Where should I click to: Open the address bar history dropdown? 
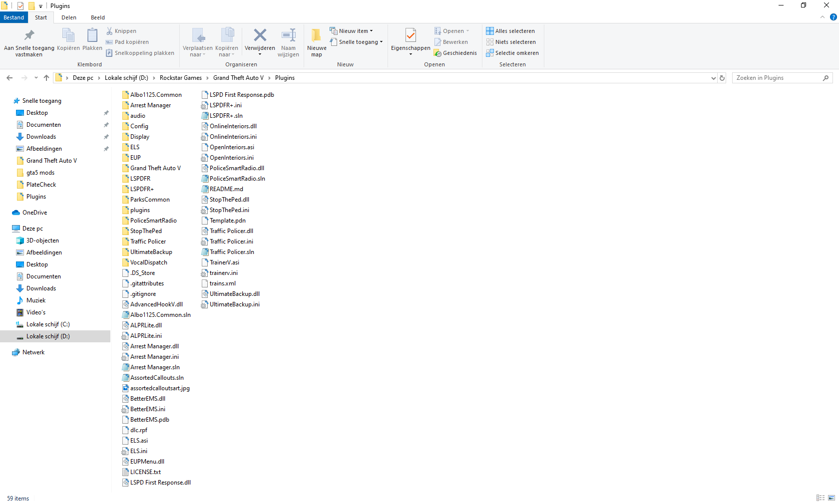tap(713, 78)
